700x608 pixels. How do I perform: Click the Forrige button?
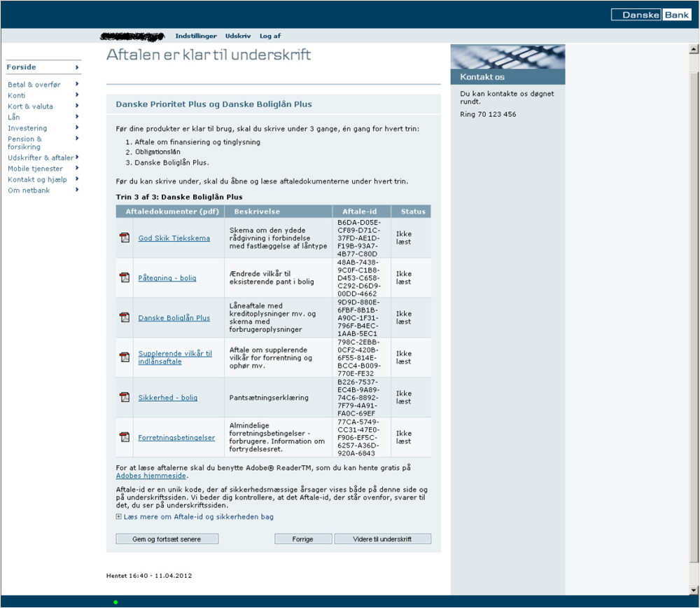(x=303, y=539)
